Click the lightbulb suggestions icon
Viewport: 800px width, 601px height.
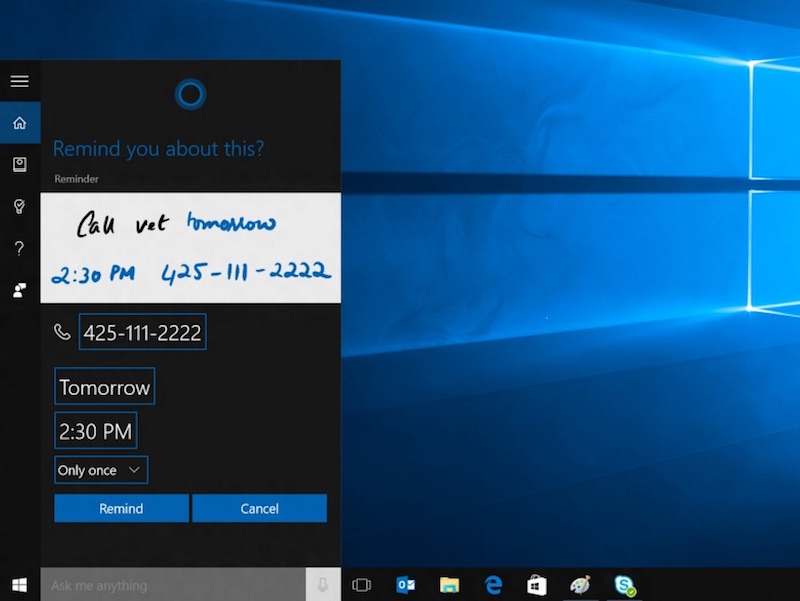tap(19, 206)
